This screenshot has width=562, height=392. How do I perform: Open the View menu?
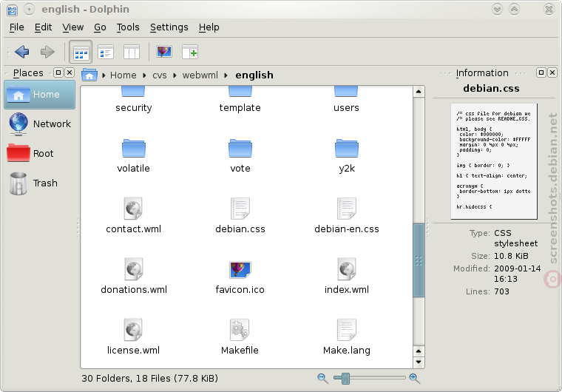click(72, 27)
